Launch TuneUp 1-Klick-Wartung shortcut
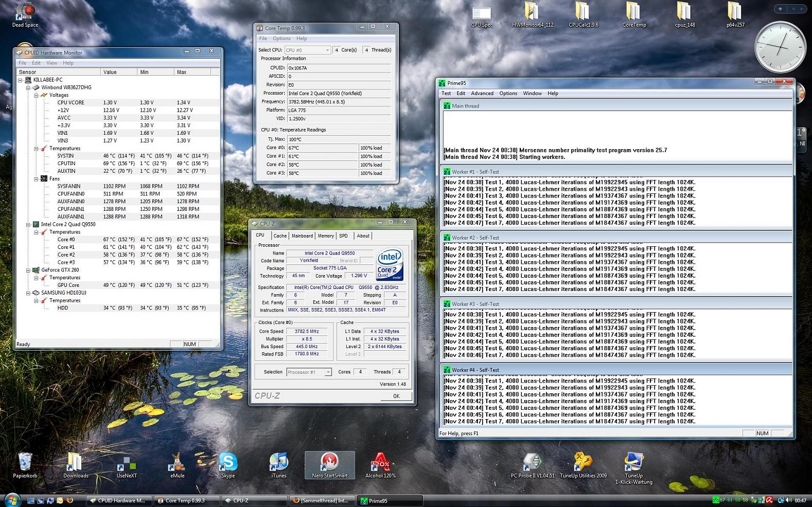This screenshot has height=507, width=812. (x=634, y=468)
